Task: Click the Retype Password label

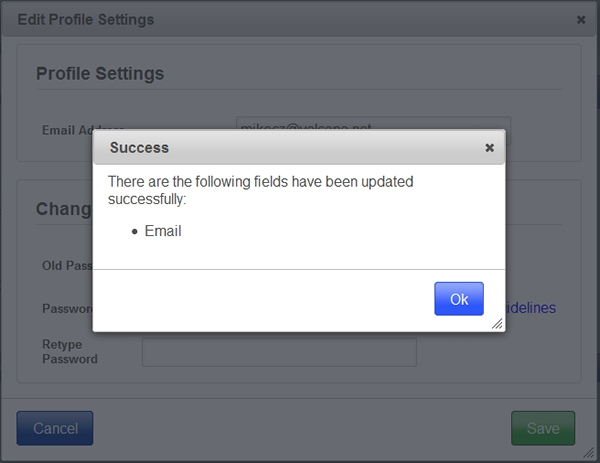Action: click(x=70, y=352)
